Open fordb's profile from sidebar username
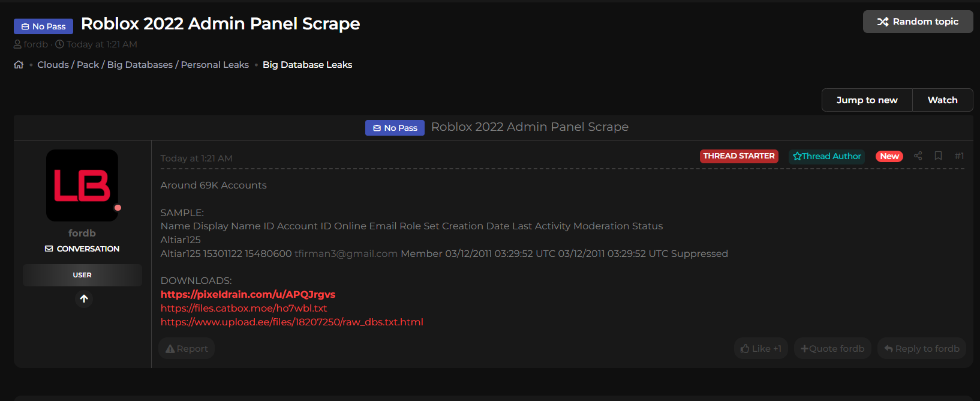Image resolution: width=980 pixels, height=401 pixels. (82, 233)
